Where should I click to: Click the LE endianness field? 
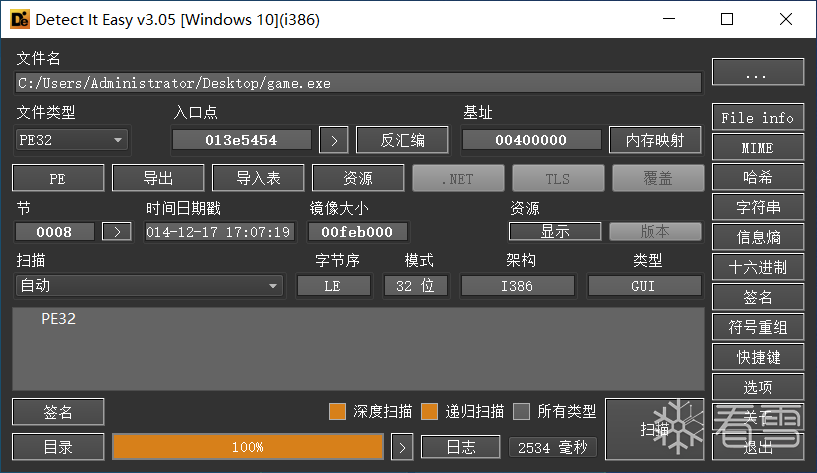(333, 286)
